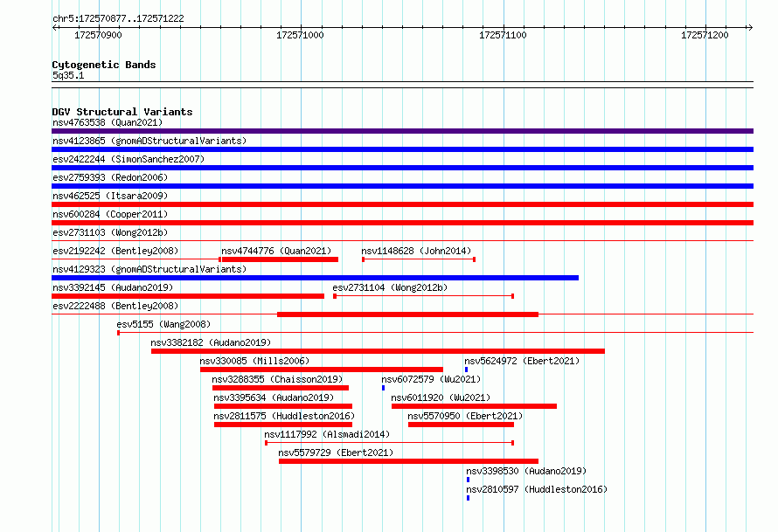Image resolution: width=778 pixels, height=532 pixels.
Task: Click the 172571100 ruler position
Action: pyautogui.click(x=503, y=35)
